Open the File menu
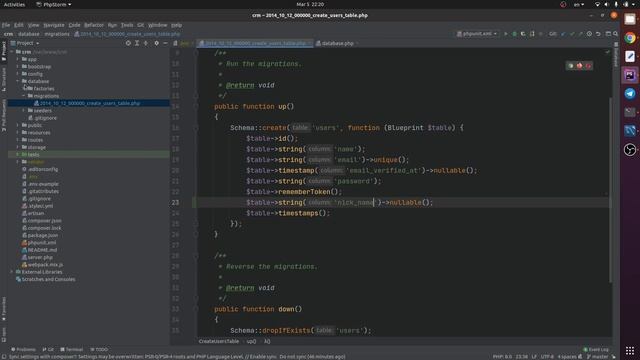The image size is (640, 360). 6,25
